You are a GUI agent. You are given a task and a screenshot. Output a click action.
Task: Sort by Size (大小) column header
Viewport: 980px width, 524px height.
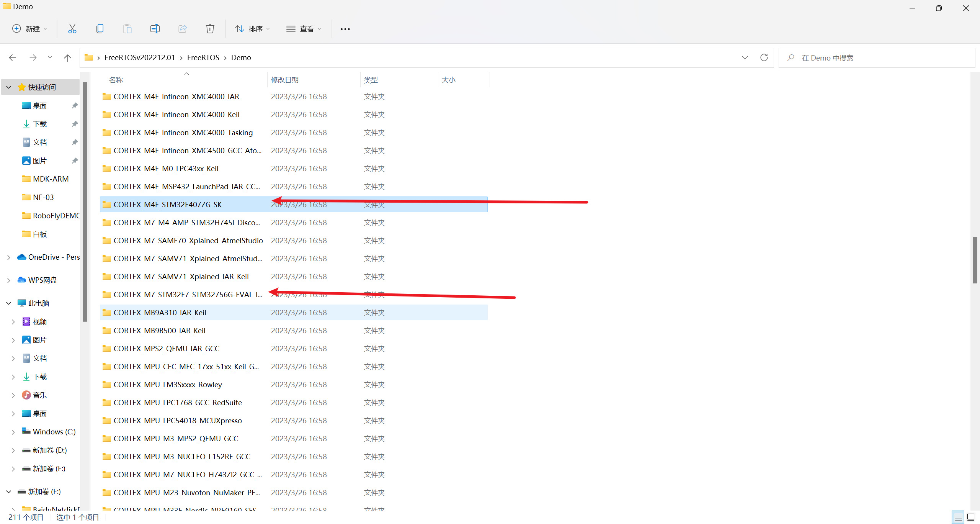[464, 80]
